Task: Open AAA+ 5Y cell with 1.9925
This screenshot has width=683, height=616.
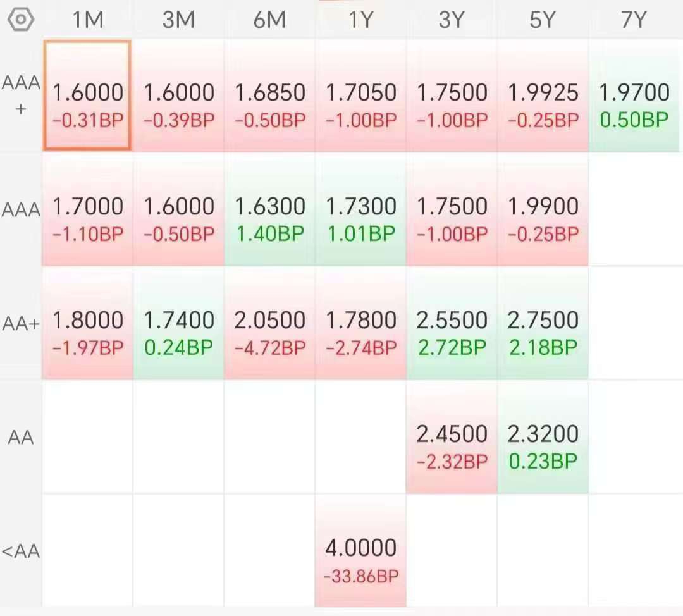Action: [543, 95]
